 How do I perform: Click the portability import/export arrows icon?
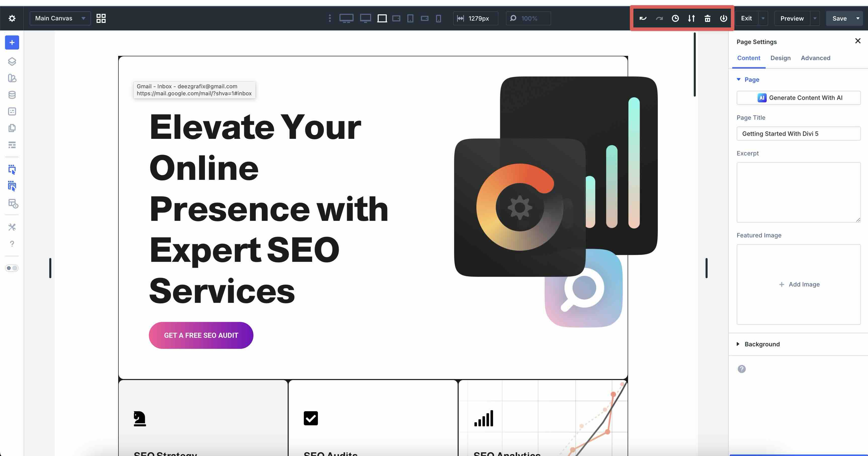click(x=691, y=18)
